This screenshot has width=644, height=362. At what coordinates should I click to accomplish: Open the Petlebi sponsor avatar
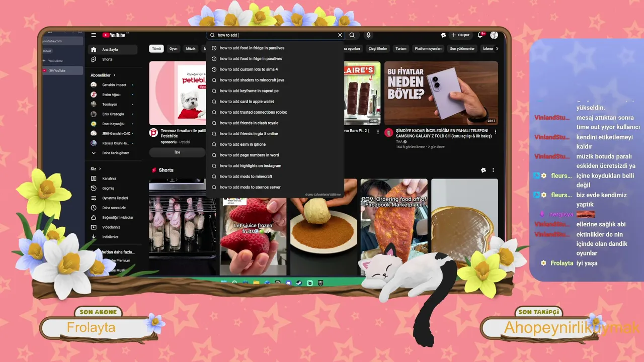[x=153, y=132]
